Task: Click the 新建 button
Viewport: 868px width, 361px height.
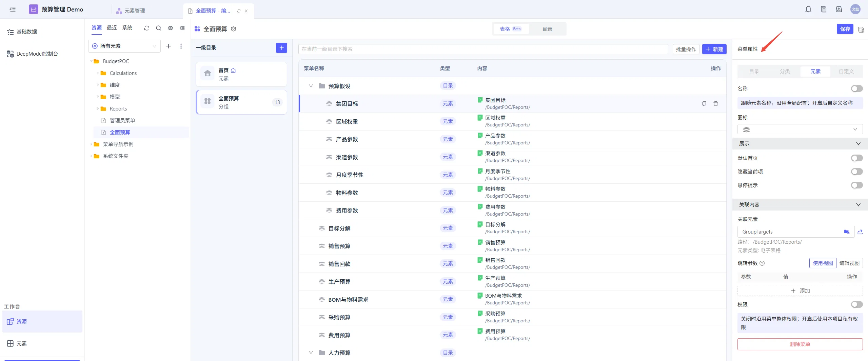Action: pos(714,49)
